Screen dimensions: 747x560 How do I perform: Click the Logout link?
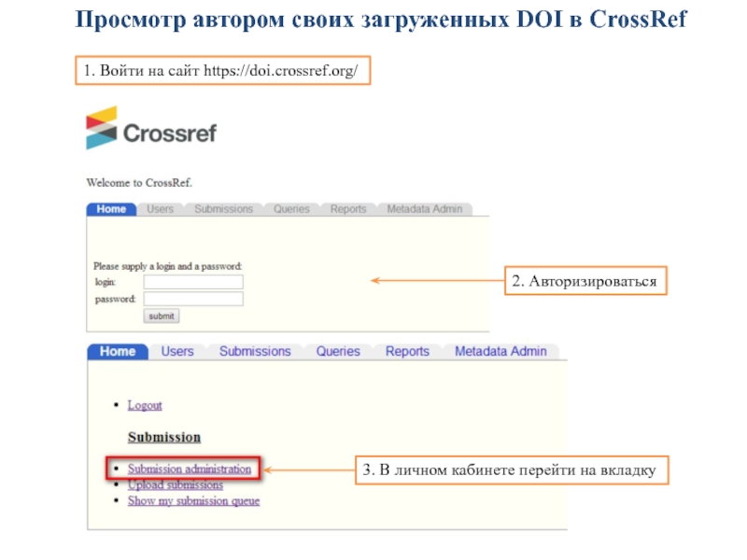point(145,405)
